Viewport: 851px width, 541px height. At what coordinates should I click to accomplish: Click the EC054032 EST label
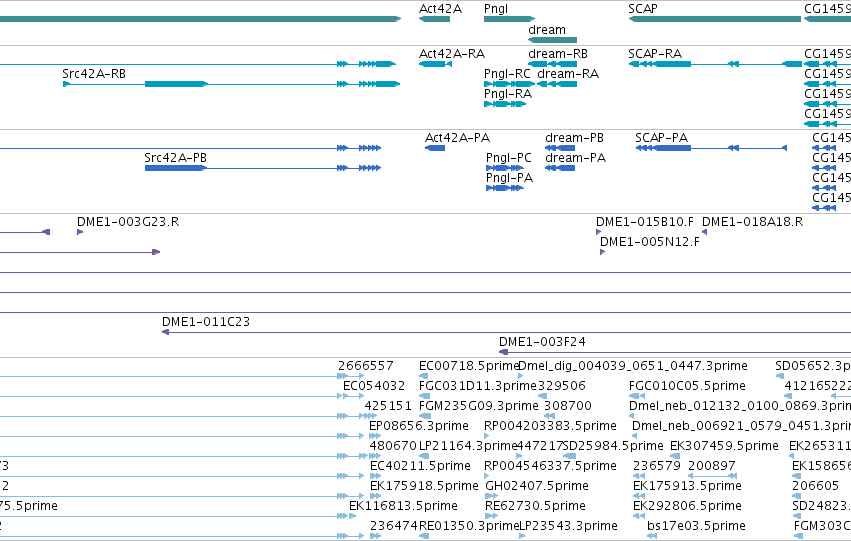click(x=374, y=386)
